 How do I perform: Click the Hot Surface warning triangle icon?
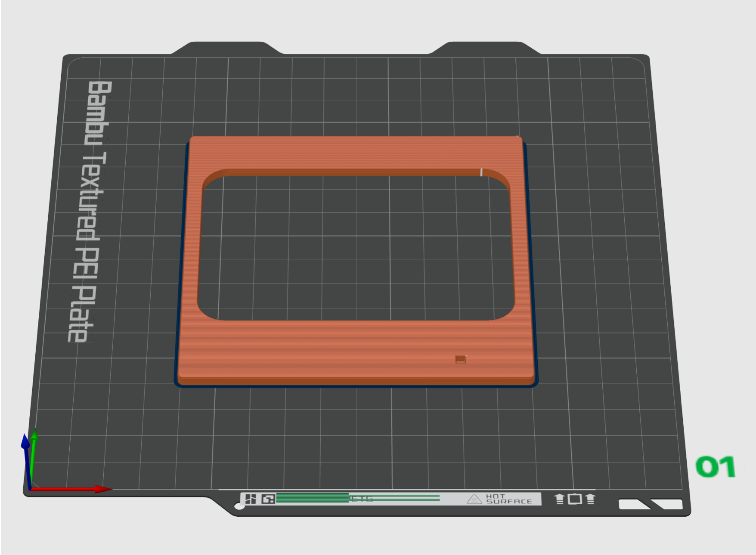[474, 499]
